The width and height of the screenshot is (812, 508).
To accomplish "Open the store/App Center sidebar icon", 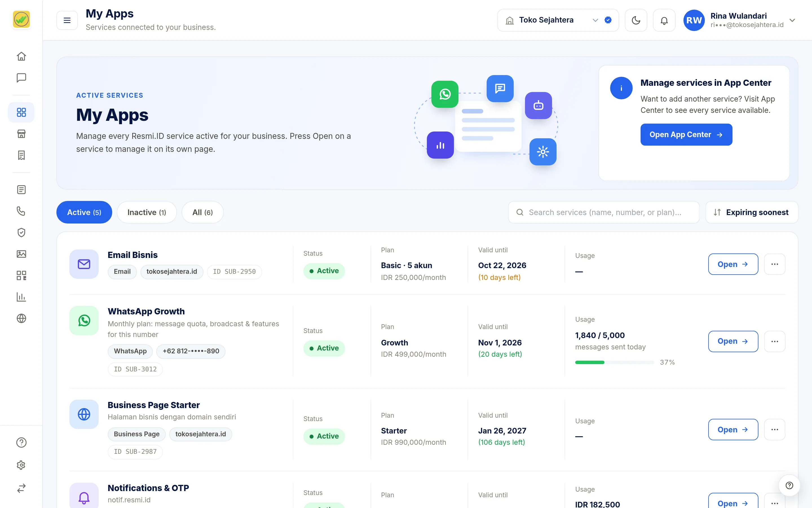I will [x=21, y=134].
